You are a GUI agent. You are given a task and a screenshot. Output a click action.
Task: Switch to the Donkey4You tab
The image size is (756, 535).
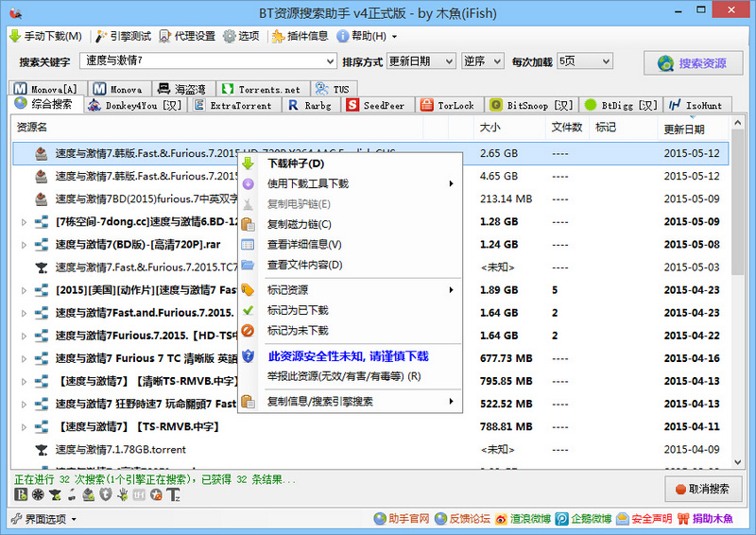coord(136,105)
